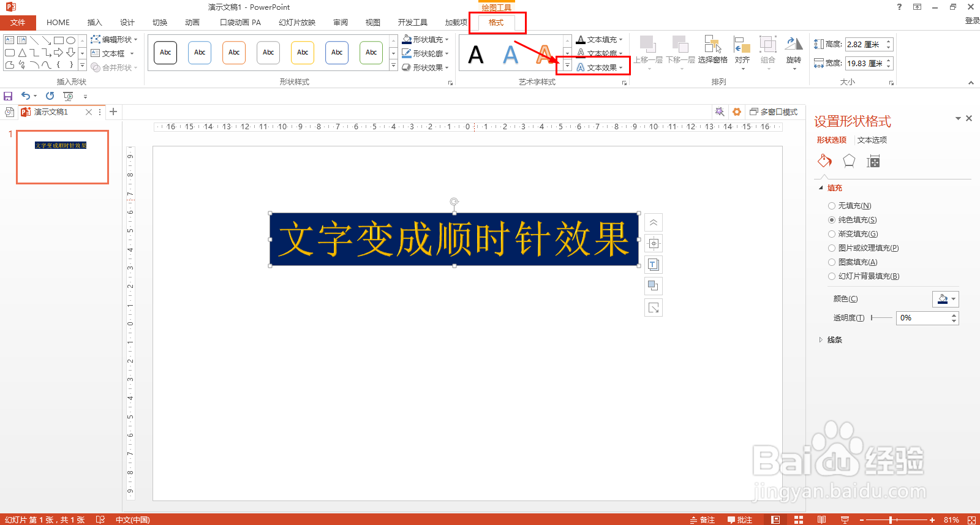Screen dimensions: 980x525
Task: Click the new document tab plus button
Action: [113, 111]
